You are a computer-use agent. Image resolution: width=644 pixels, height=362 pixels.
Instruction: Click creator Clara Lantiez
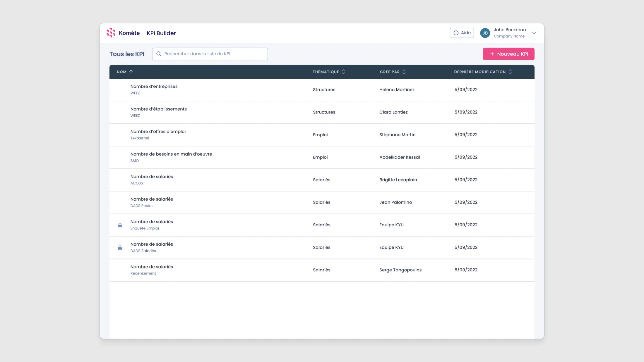tap(393, 112)
